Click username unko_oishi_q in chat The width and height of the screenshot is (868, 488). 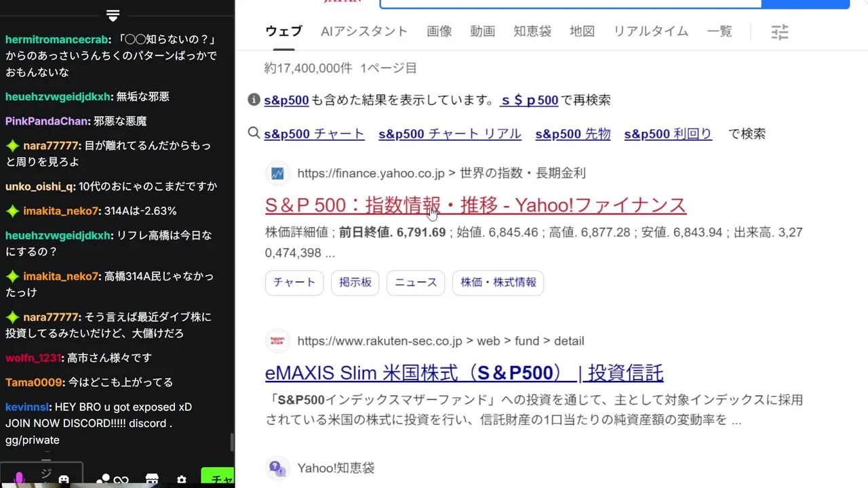coord(40,186)
